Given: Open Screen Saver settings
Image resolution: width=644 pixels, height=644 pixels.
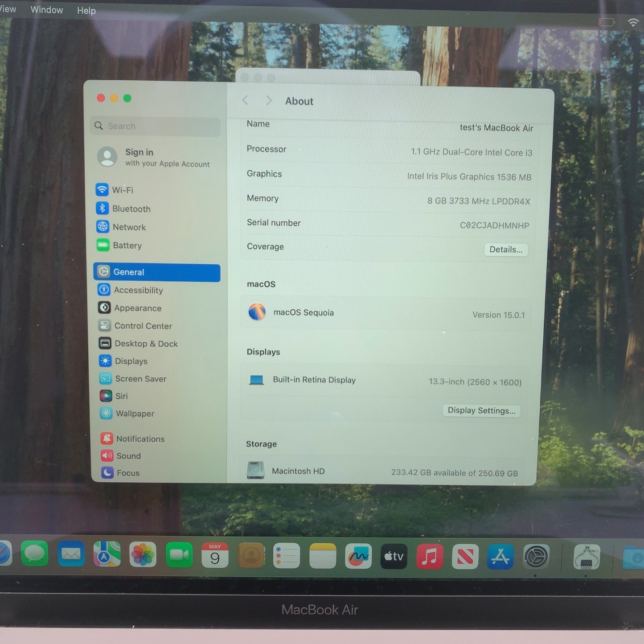Looking at the screenshot, I should point(133,379).
